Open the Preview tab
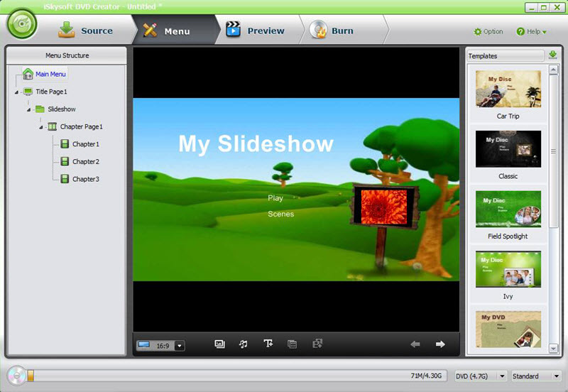 click(255, 31)
